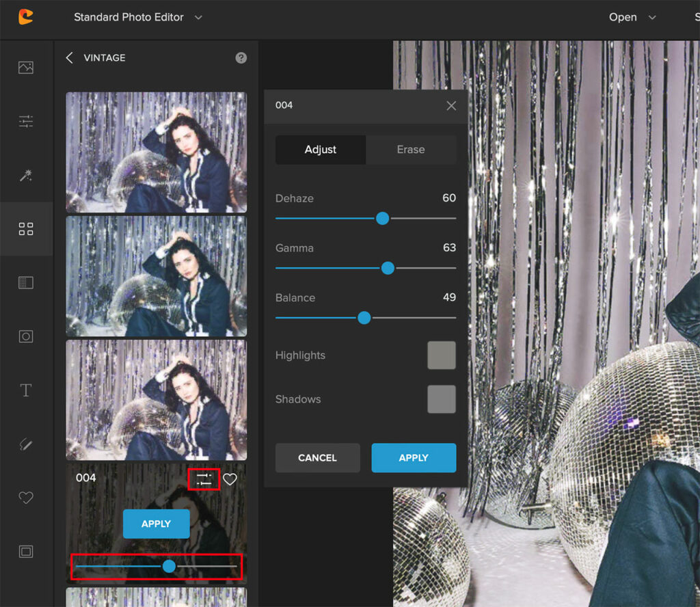Click Cancel in the 004 dialog
Image resolution: width=700 pixels, height=607 pixels.
pos(317,458)
